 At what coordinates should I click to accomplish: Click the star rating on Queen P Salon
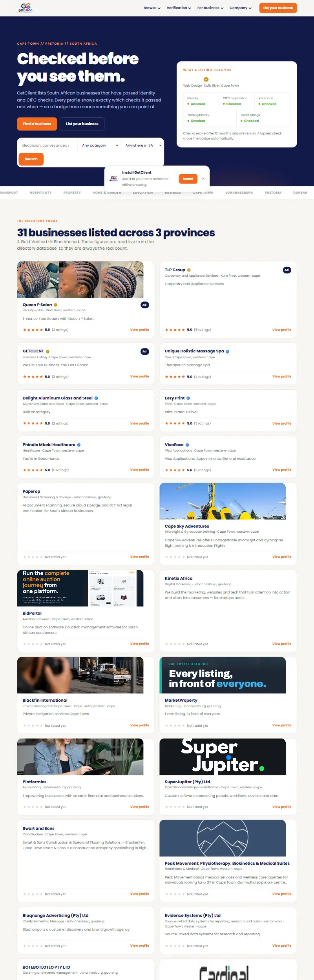(33, 330)
